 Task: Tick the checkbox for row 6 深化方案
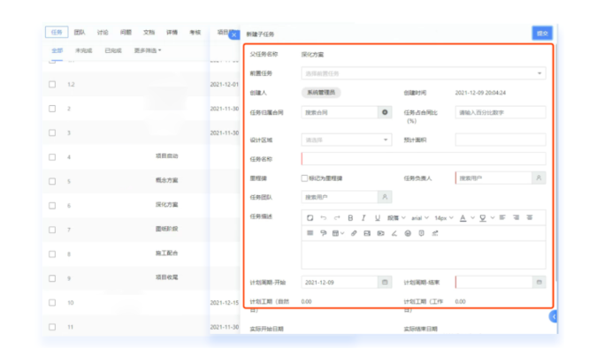(x=52, y=205)
